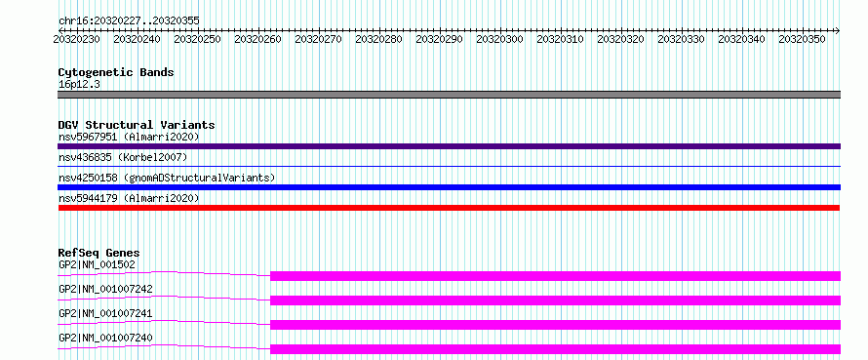The image size is (868, 360).
Task: Open variant label nsv4250158 (gnomADStructuralVariants)
Action: click(x=167, y=178)
